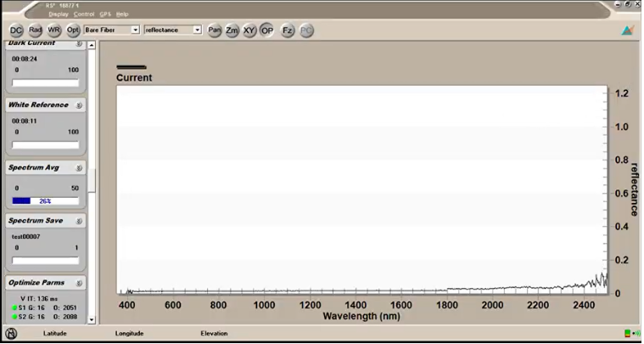Select the Rad radiance button
644x344 pixels.
36,30
